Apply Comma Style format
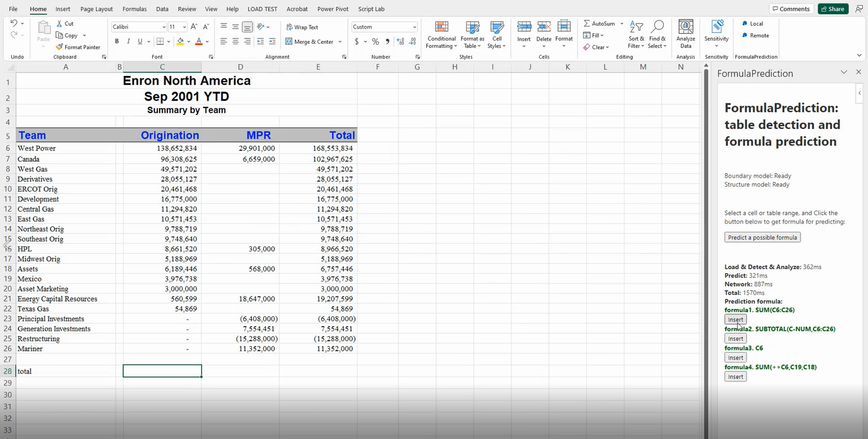The height and width of the screenshot is (439, 868). click(x=387, y=42)
